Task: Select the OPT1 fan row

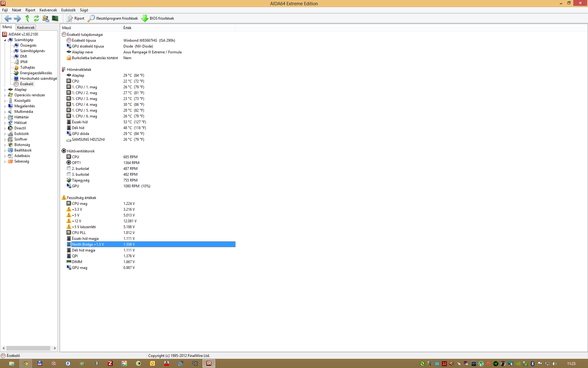Action: [148, 163]
